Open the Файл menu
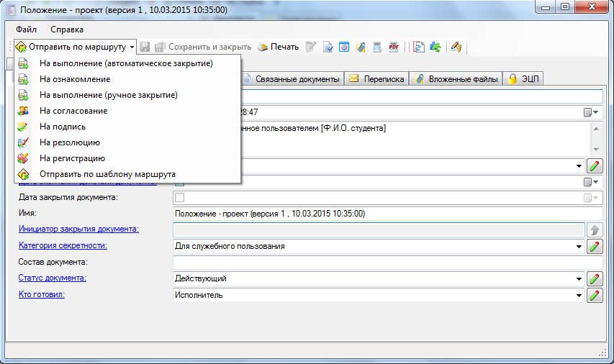This screenshot has width=614, height=364. click(x=26, y=29)
